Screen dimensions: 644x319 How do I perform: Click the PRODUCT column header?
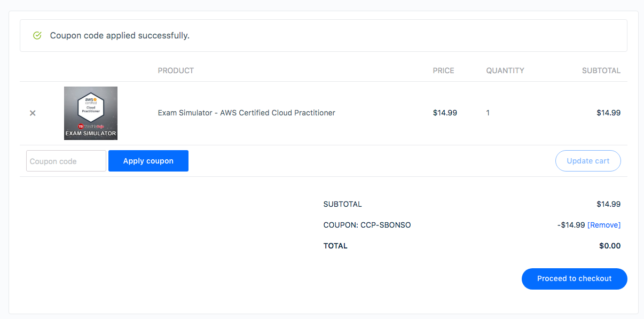point(176,71)
